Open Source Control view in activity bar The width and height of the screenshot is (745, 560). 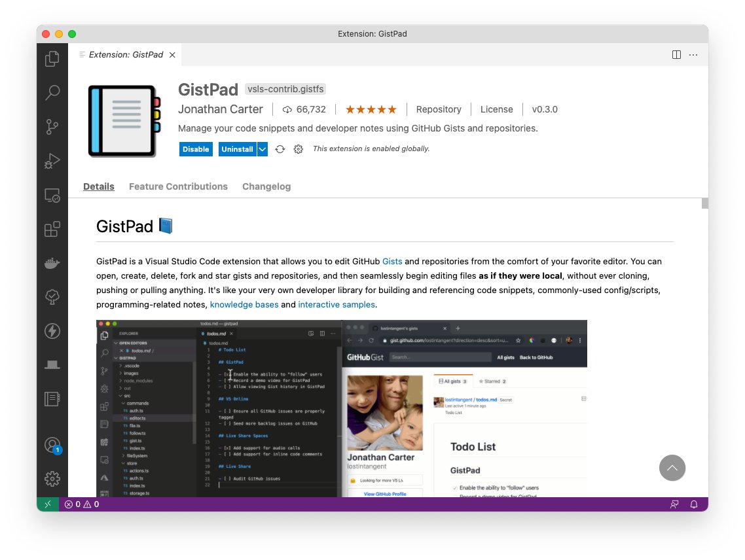[x=52, y=127]
